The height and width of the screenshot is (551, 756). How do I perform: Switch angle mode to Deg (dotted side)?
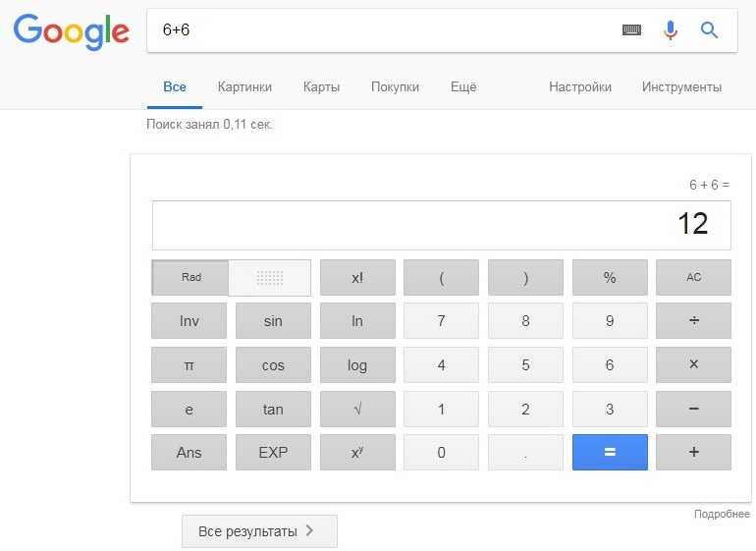click(x=270, y=278)
